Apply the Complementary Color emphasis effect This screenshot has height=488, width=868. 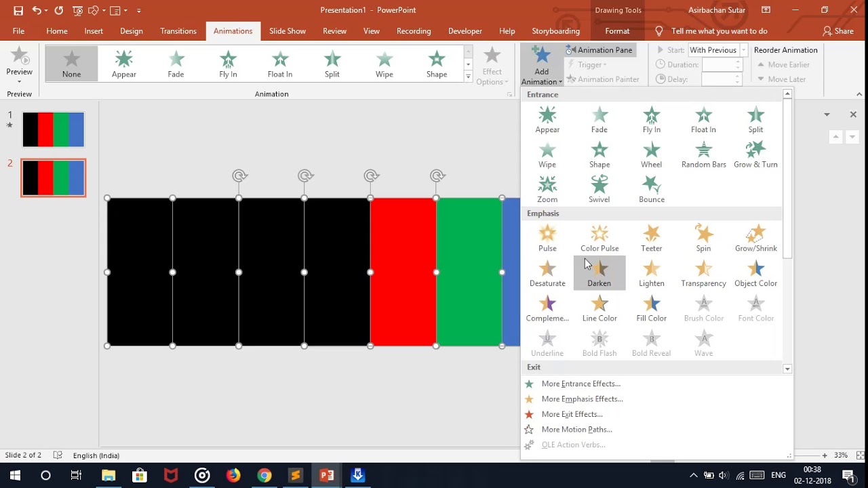pyautogui.click(x=547, y=308)
